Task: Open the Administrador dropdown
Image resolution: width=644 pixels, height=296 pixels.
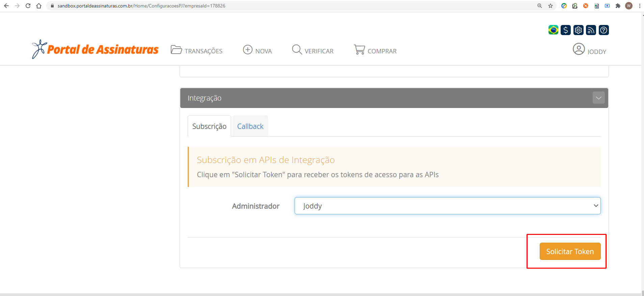Action: pos(447,206)
